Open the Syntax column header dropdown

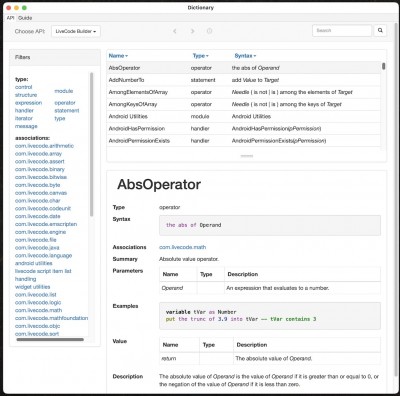(245, 56)
